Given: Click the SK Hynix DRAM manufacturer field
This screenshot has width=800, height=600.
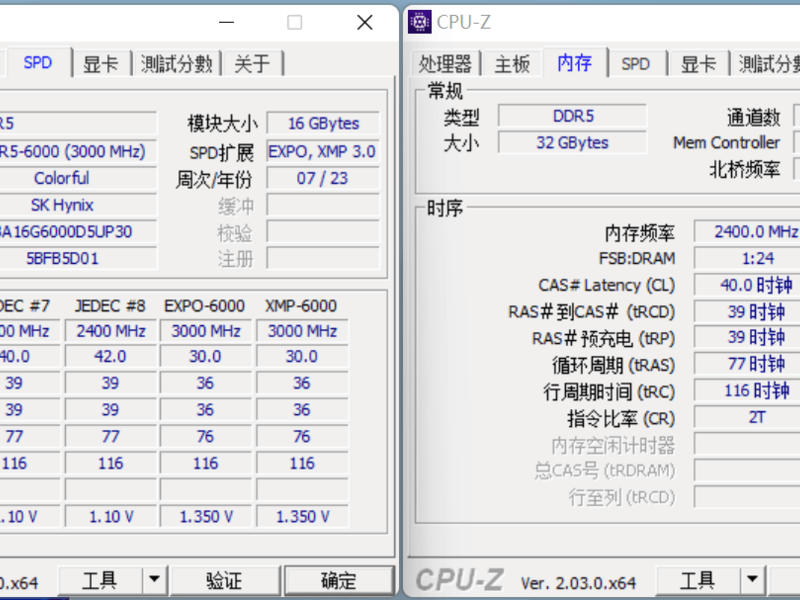Looking at the screenshot, I should tap(78, 205).
